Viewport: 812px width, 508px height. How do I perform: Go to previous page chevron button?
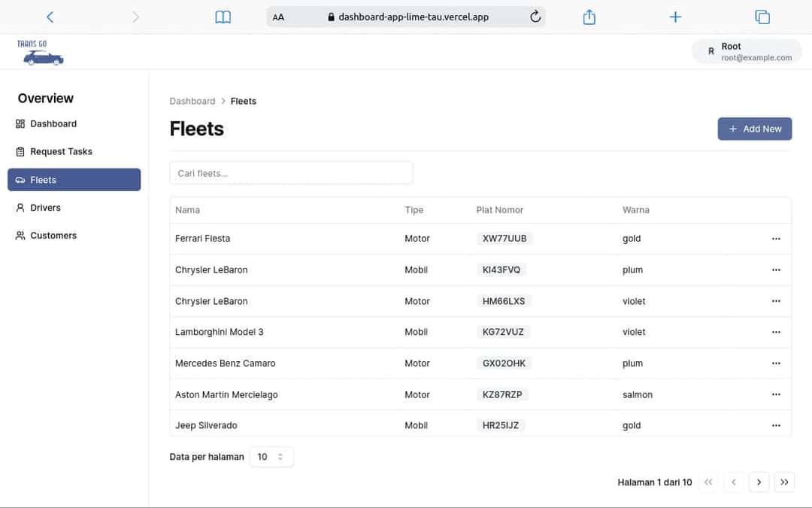(733, 482)
